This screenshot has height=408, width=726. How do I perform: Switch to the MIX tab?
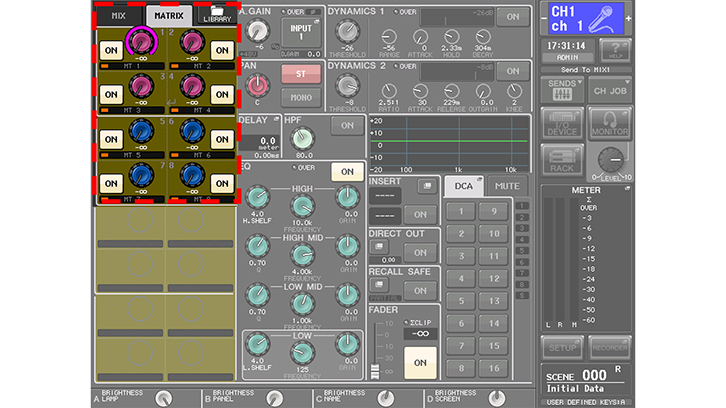coord(119,16)
